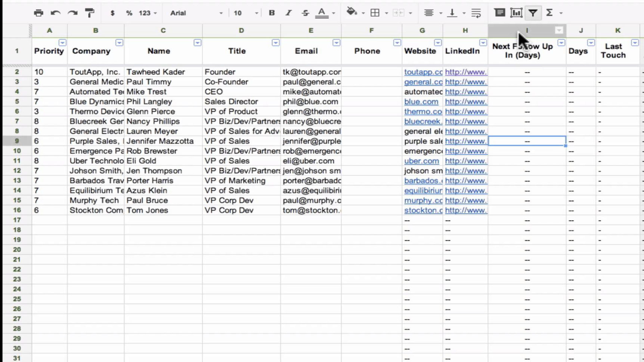Image resolution: width=644 pixels, height=362 pixels.
Task: Apply bold formatting from the toolbar
Action: 272,13
